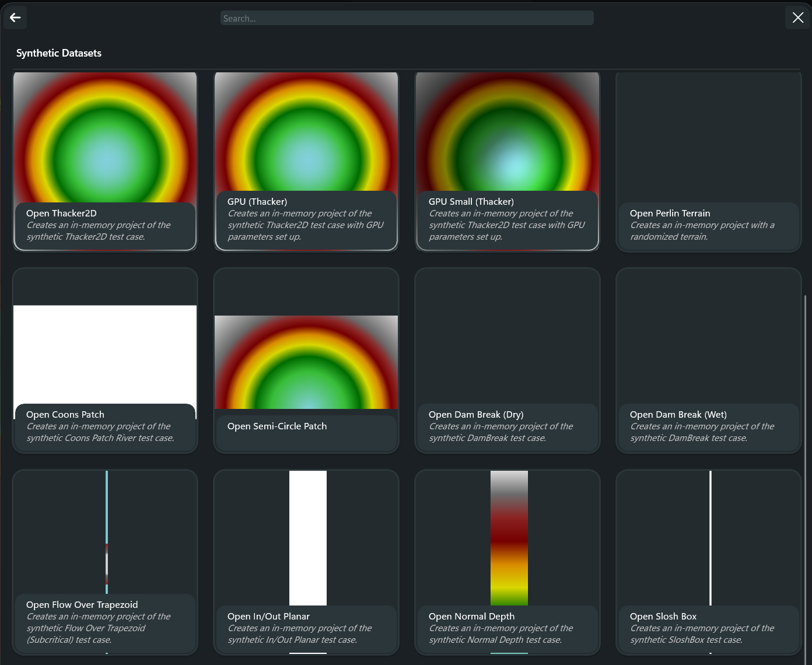This screenshot has height=665, width=812.
Task: Click the Search input field
Action: pos(407,18)
